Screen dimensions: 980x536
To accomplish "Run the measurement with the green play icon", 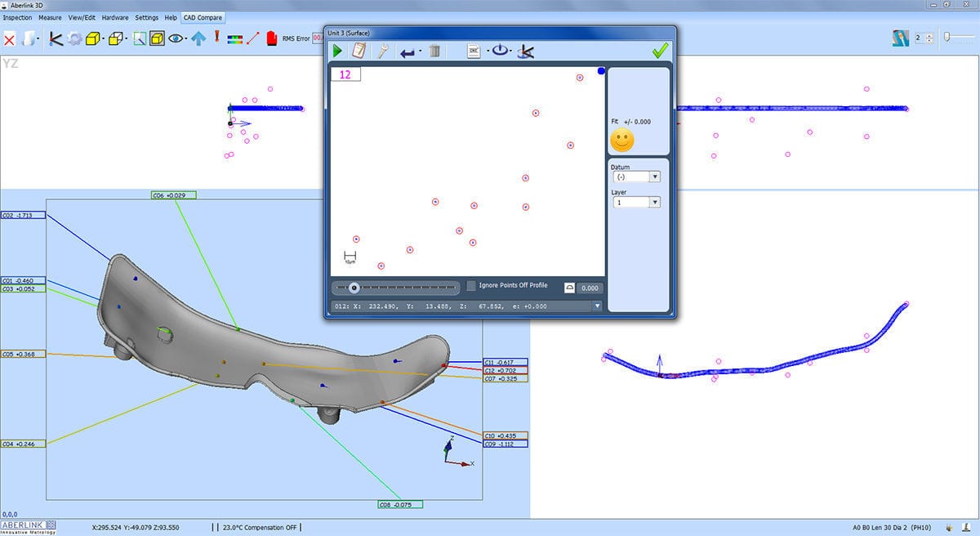I will [338, 50].
